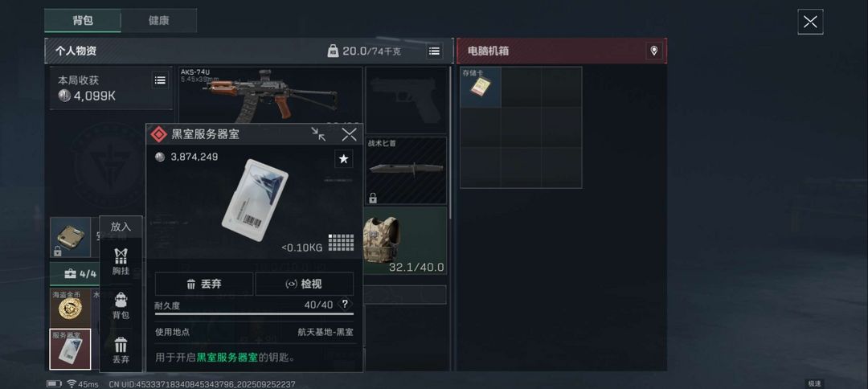Select the 海盗金币 coin item
The height and width of the screenshot is (389, 868).
[70, 308]
